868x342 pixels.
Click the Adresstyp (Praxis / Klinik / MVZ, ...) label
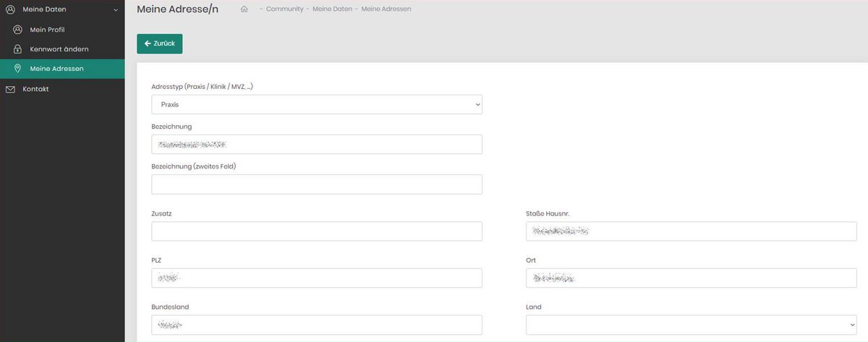coord(203,87)
